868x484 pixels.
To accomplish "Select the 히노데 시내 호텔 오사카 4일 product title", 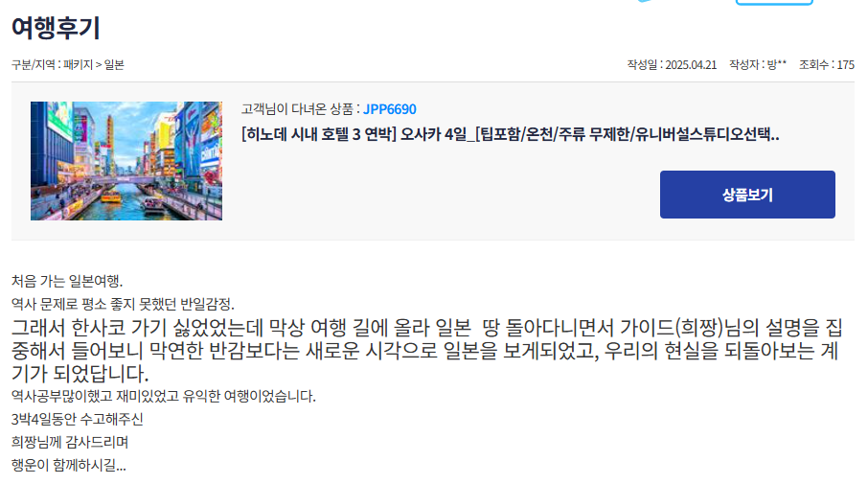I will coord(510,134).
